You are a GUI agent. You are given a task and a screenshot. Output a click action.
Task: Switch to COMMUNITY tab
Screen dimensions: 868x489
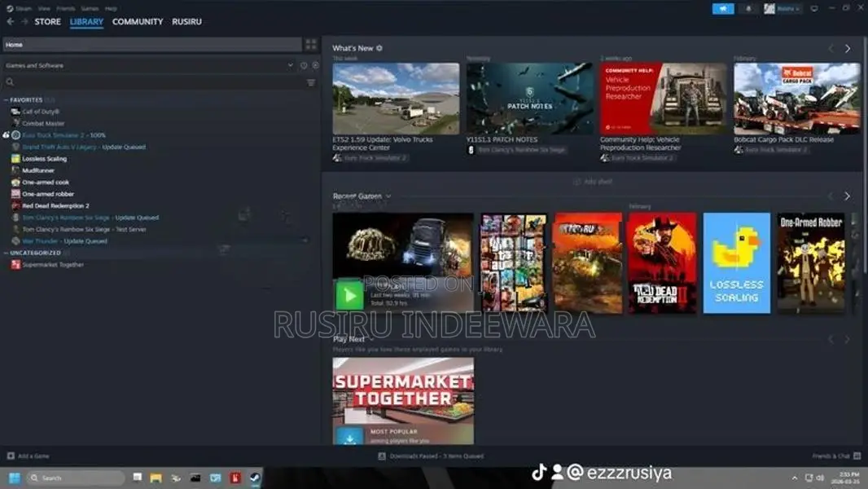[x=138, y=22]
